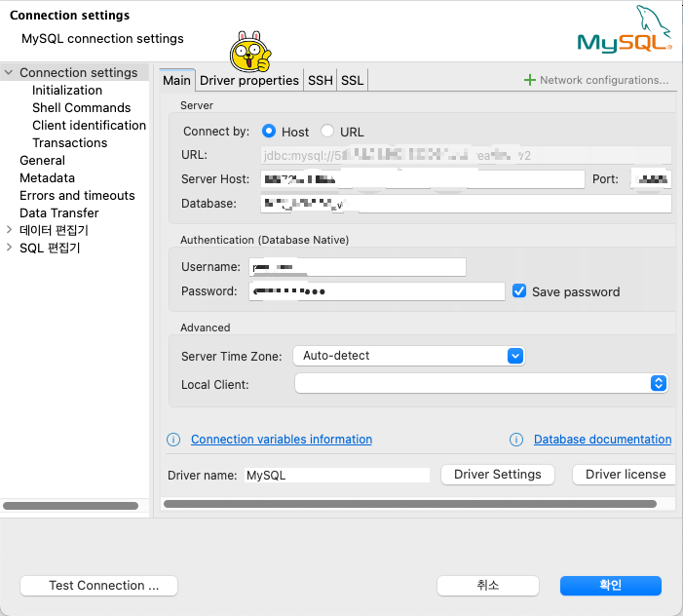The width and height of the screenshot is (683, 616).
Task: Expand the 데이터 편집기 tree node
Action: click(9, 230)
